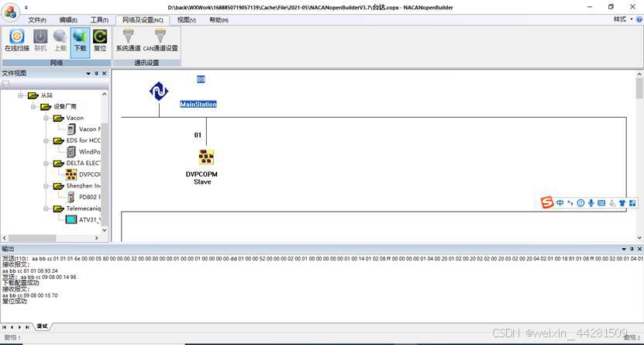Screen dimensions: 644x345
Task: Click the help question mark icon near 样式
Action: (639, 19)
